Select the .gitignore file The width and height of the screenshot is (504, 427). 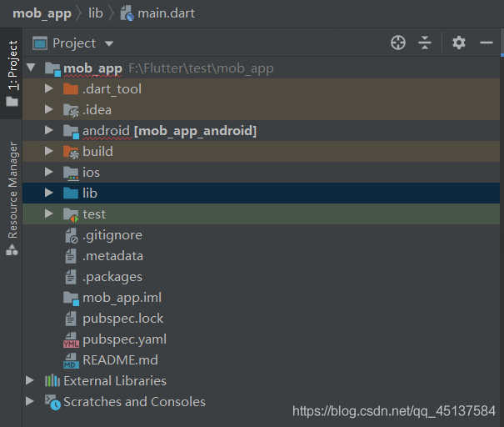(x=112, y=235)
